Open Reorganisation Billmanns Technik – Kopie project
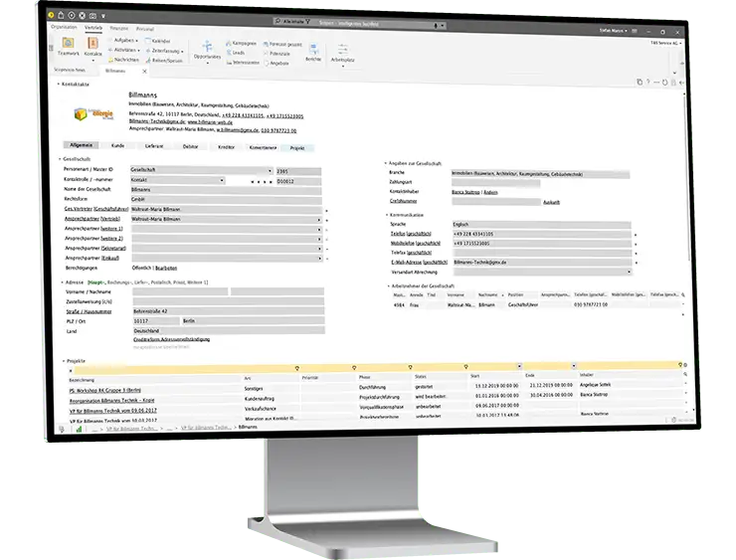Image resolution: width=736 pixels, height=560 pixels. 111,401
